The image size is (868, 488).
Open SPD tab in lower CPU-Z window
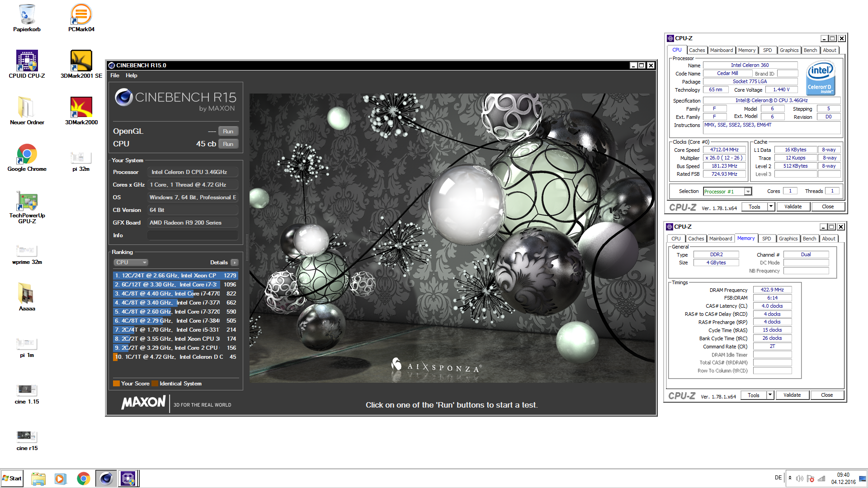[x=767, y=239]
